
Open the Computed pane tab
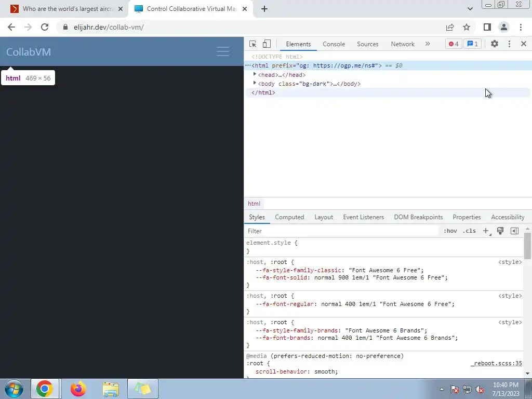[289, 217]
